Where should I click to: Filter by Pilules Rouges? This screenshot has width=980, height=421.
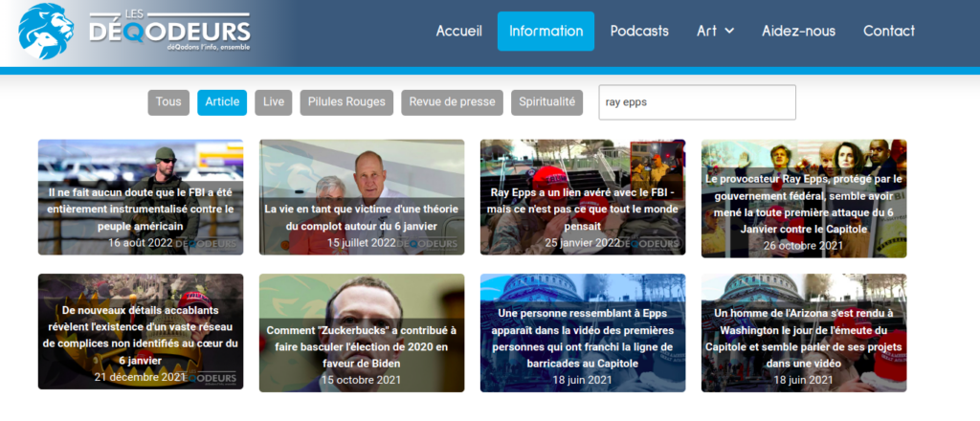pyautogui.click(x=346, y=102)
